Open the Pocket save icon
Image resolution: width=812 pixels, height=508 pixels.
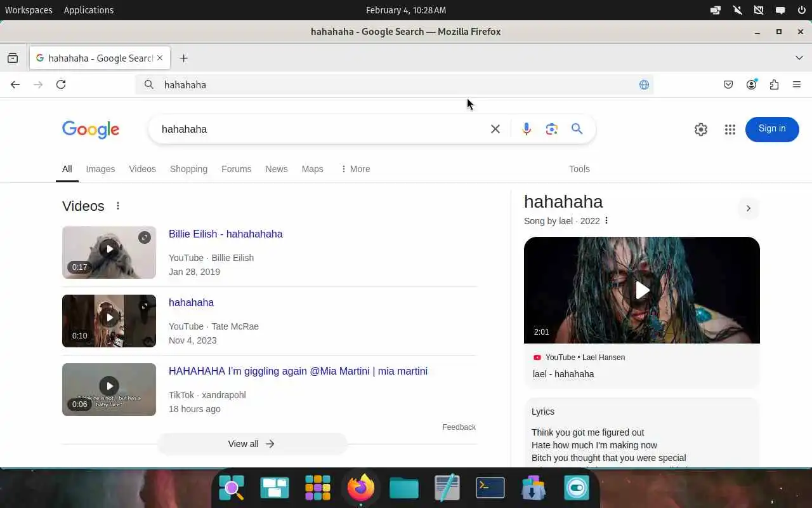click(x=728, y=84)
